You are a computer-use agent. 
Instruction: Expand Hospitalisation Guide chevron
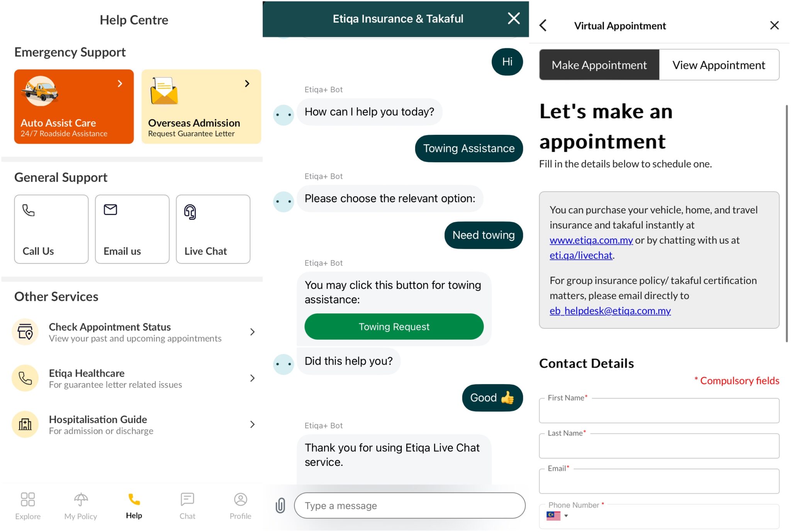(x=253, y=424)
